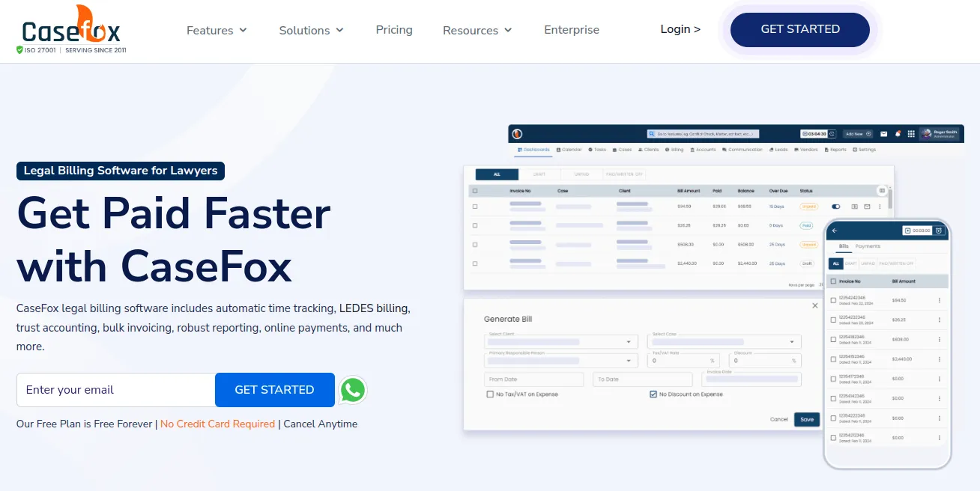
Task: Click the mail envelope icon in dashboard header
Action: coord(884,134)
